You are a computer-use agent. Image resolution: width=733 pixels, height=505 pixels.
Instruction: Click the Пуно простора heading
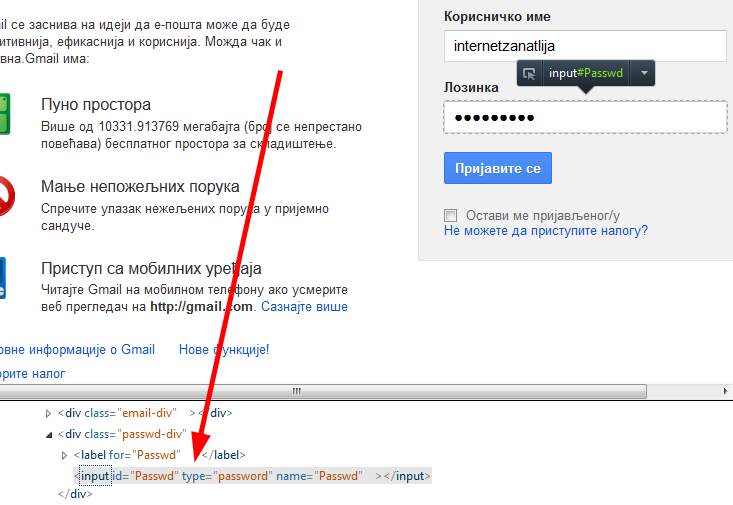96,104
